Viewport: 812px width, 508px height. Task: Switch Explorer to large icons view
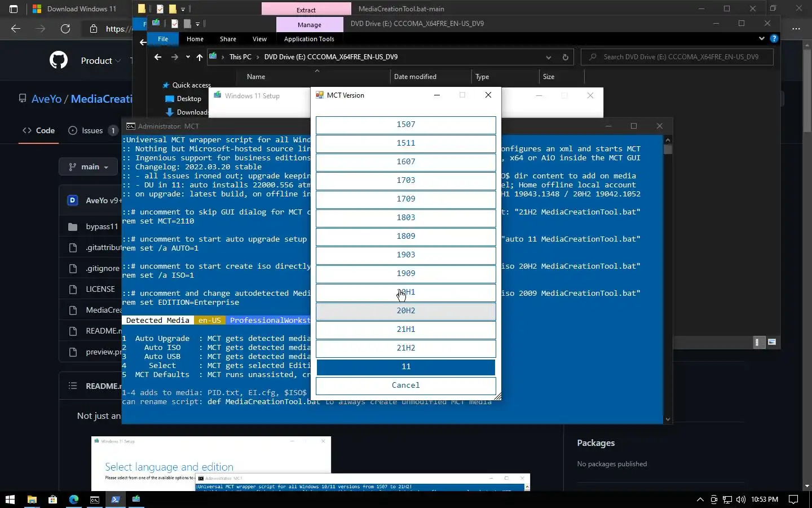click(771, 342)
